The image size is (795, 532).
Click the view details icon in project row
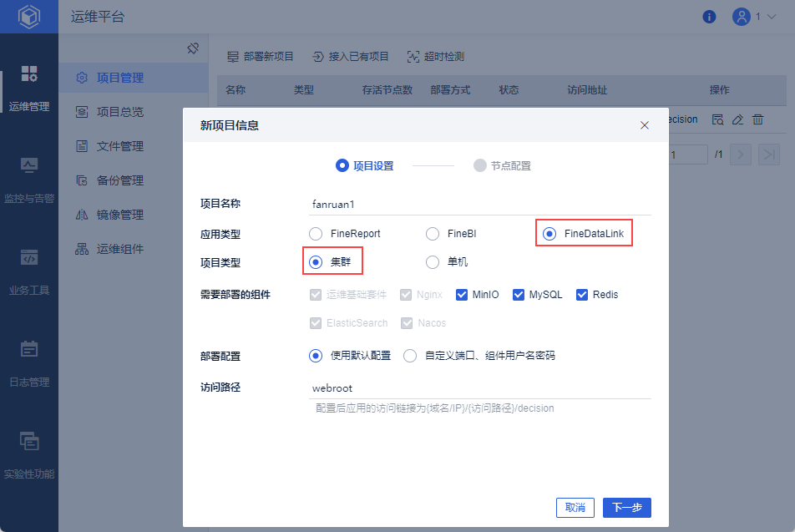tap(717, 119)
